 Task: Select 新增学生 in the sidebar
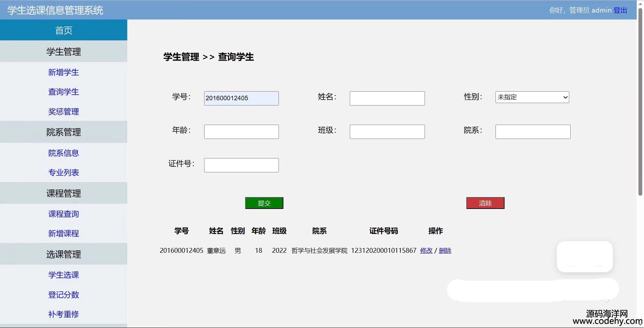pos(64,72)
